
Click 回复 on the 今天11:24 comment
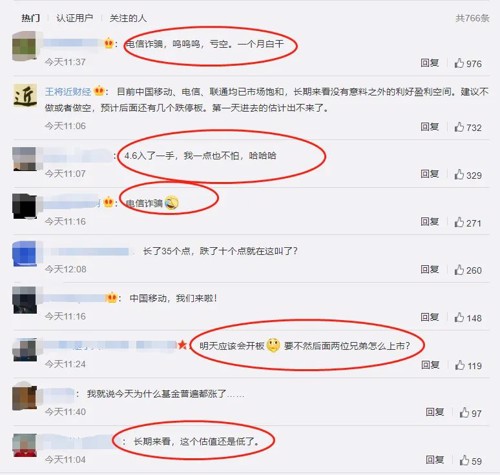coord(430,365)
